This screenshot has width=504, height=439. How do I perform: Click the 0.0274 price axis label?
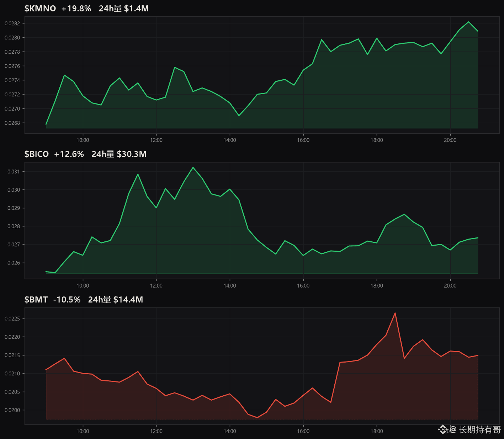click(x=12, y=80)
